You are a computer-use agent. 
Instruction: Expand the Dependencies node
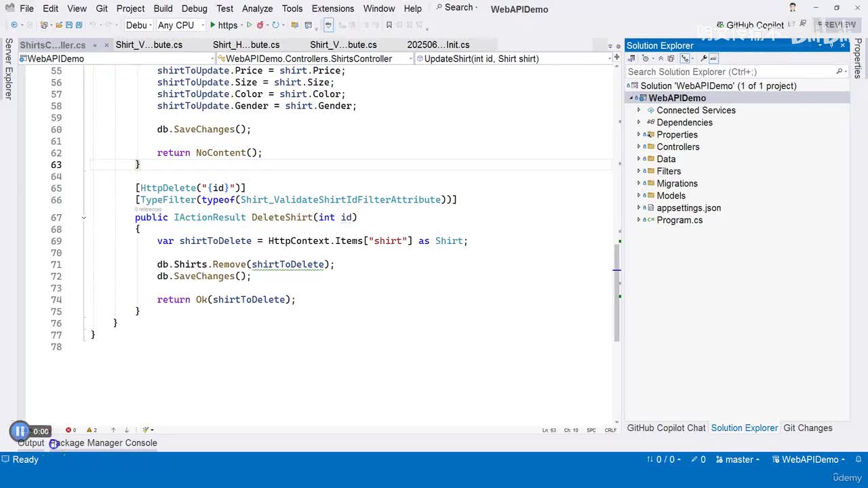639,123
